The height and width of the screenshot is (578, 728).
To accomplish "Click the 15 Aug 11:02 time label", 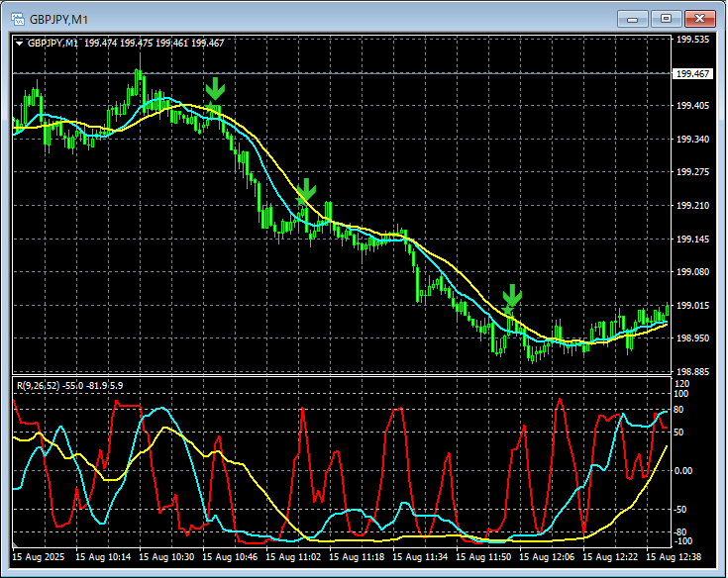I will (x=293, y=556).
